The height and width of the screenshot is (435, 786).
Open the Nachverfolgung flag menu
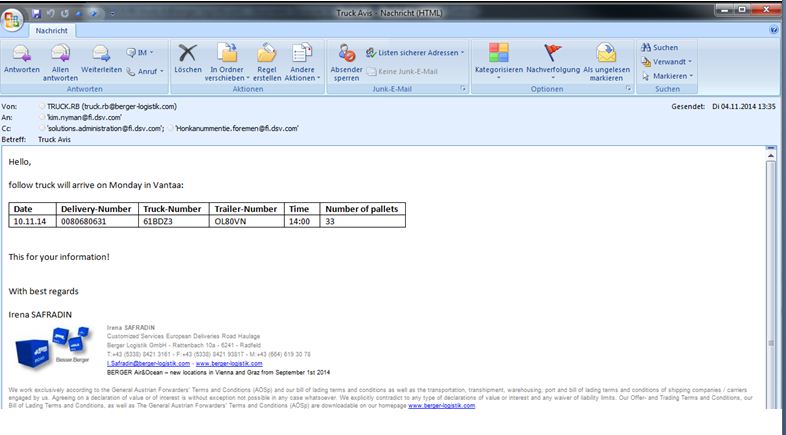pyautogui.click(x=553, y=61)
